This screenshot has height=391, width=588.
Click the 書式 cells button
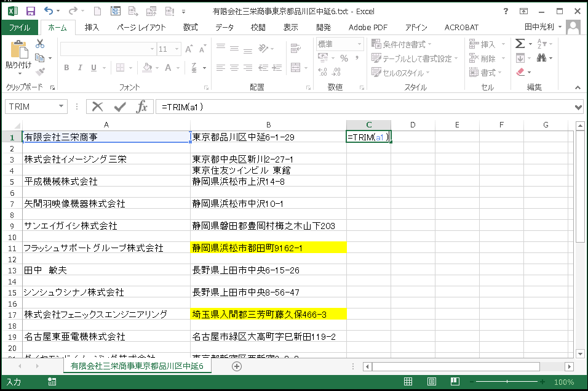click(487, 72)
